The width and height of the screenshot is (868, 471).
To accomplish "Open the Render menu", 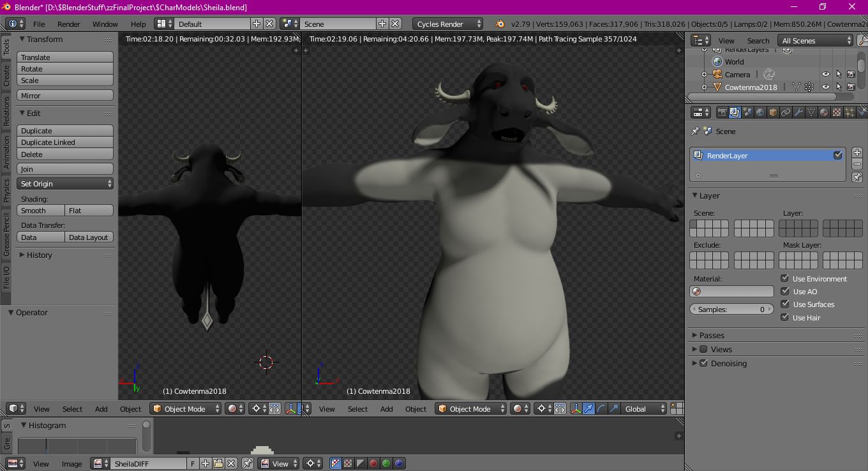I will [68, 24].
